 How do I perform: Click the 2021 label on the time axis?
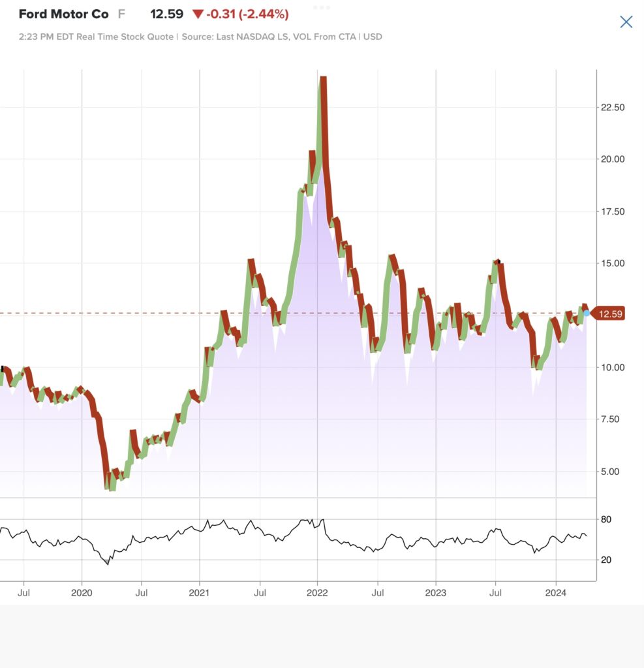(x=199, y=593)
